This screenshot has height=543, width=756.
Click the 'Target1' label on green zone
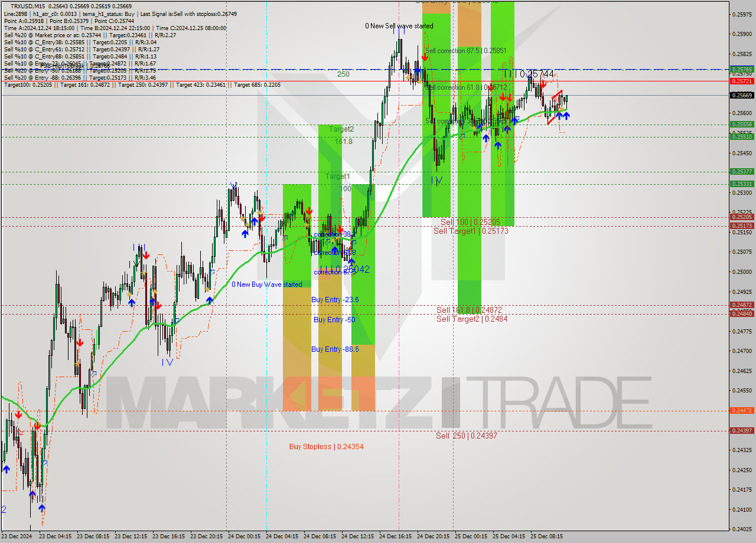click(337, 176)
